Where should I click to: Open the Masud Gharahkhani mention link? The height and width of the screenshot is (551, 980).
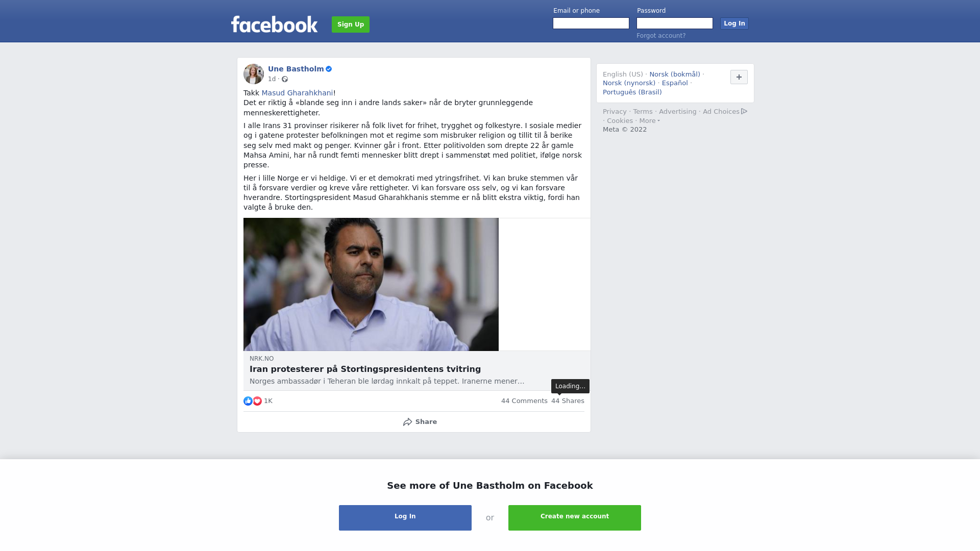tap(297, 93)
